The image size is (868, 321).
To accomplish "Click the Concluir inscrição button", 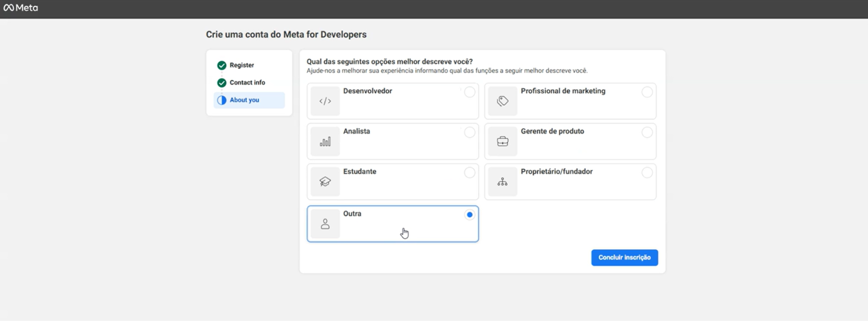I will pyautogui.click(x=624, y=257).
